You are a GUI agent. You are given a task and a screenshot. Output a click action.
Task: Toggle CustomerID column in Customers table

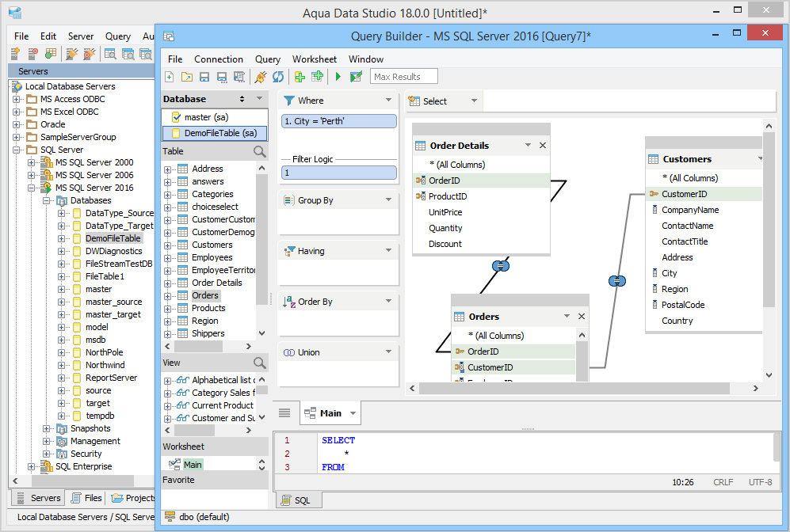[704, 194]
